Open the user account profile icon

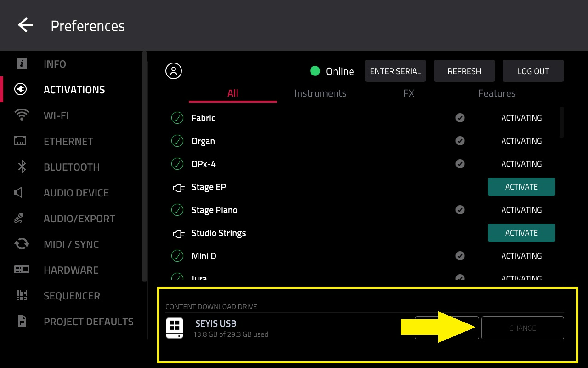point(174,71)
